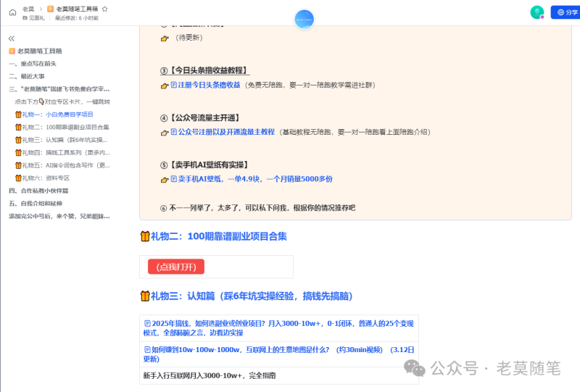
Task: Jump to 一、重点写在前头
Action: coord(33,64)
